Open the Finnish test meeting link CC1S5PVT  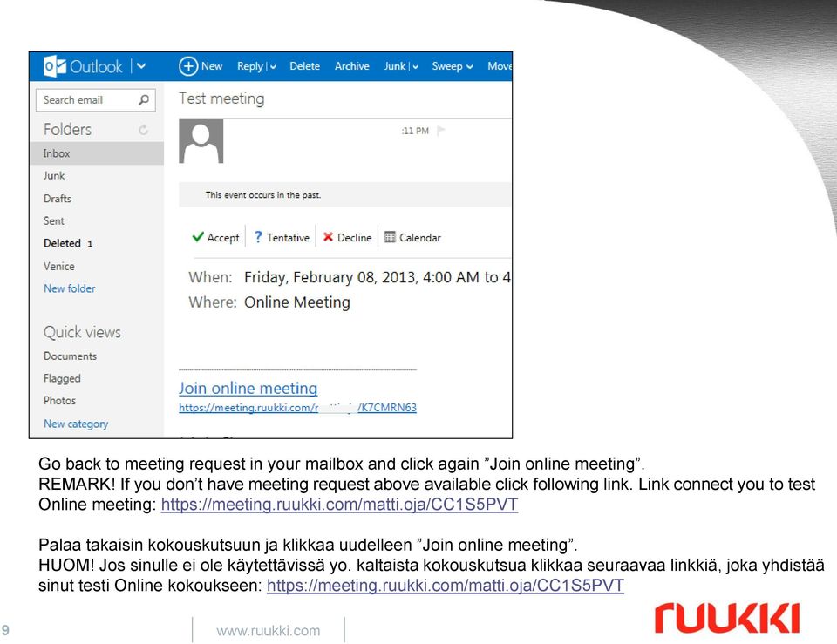(446, 586)
